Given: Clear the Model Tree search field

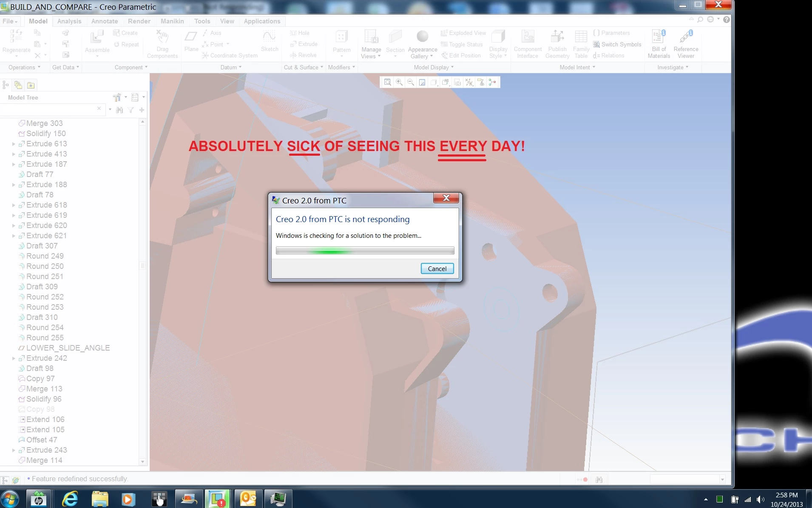Looking at the screenshot, I should tap(99, 108).
